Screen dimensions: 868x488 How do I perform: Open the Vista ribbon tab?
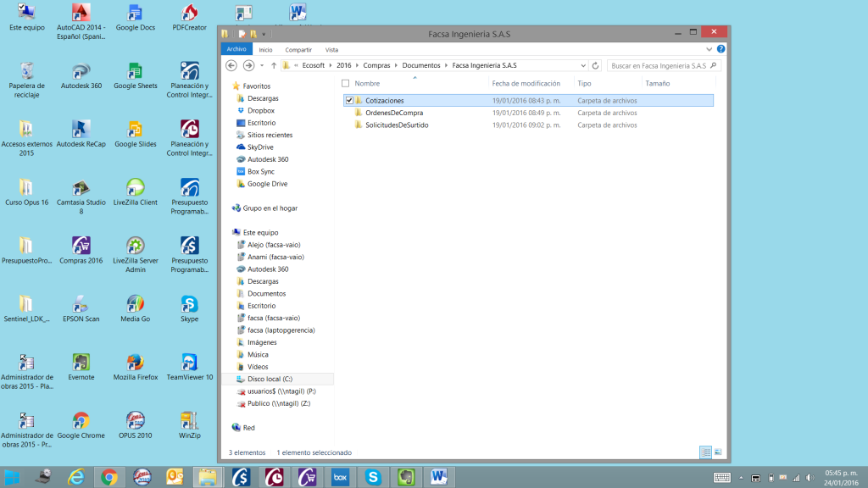pos(331,50)
